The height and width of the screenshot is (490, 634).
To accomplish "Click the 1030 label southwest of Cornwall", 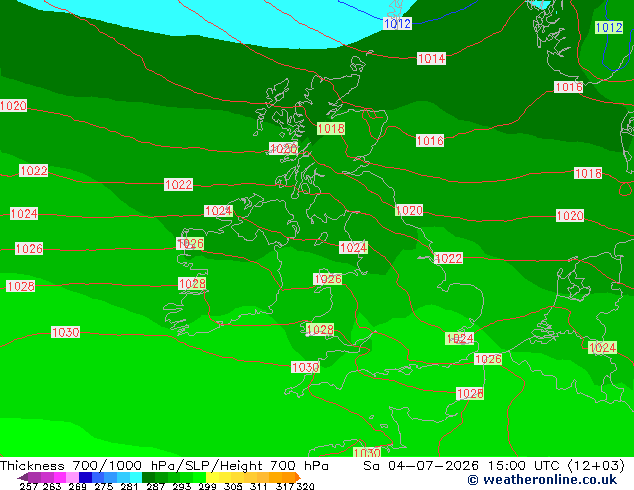I will point(306,367).
